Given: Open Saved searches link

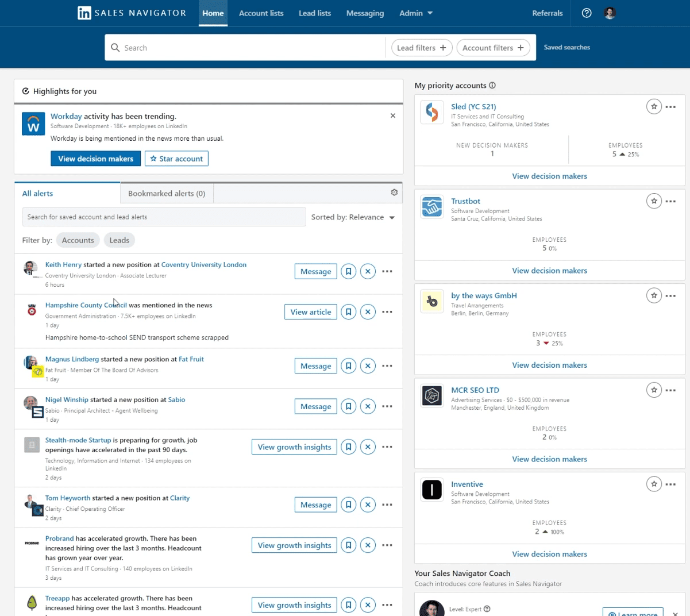Looking at the screenshot, I should tap(567, 47).
